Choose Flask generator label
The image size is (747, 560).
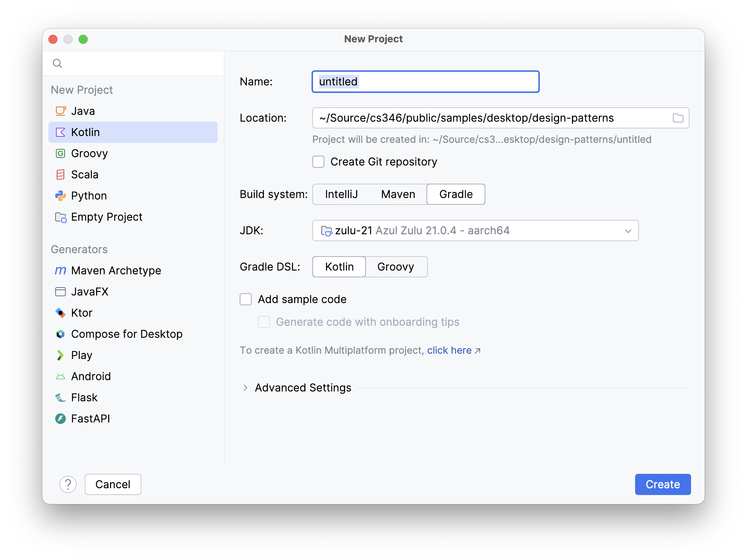point(84,398)
